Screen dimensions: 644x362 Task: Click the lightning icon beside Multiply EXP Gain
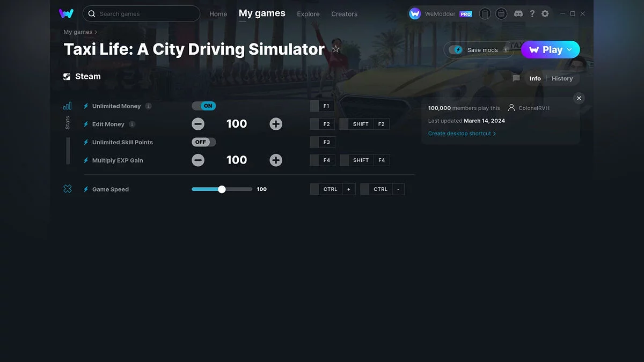tap(86, 160)
